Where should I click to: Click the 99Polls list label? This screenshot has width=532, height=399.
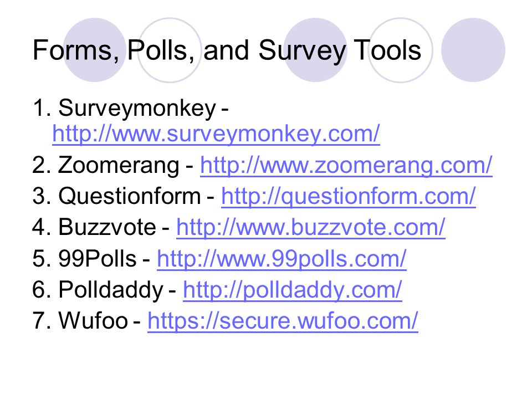coord(98,259)
